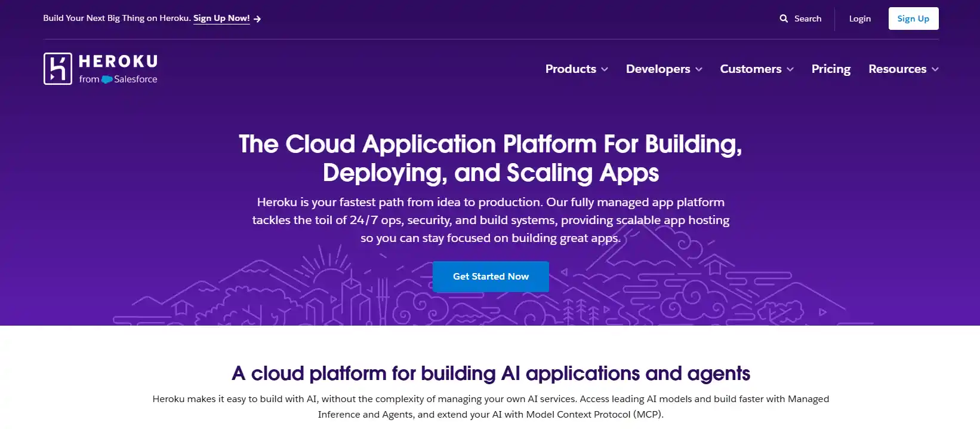
Task: Click the 'Deploying, and Scaling Apps' heading line
Action: click(491, 173)
